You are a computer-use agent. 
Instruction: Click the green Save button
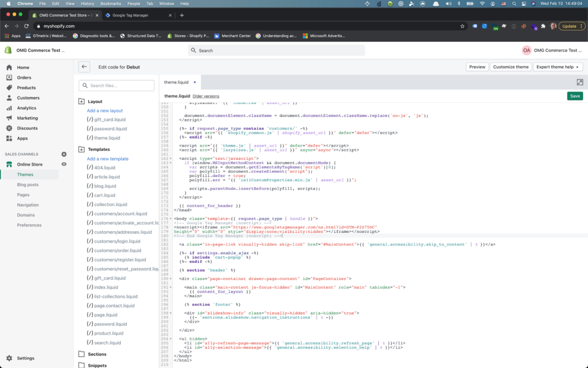click(575, 96)
